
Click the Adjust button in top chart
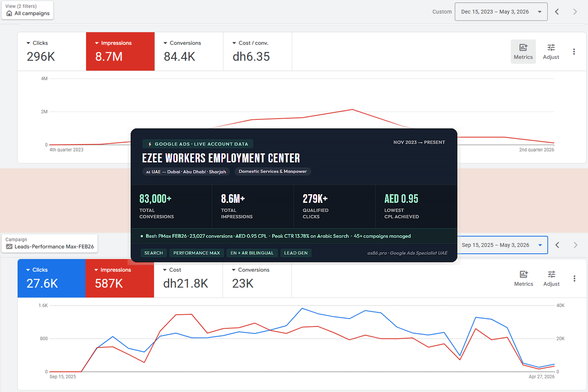point(551,51)
